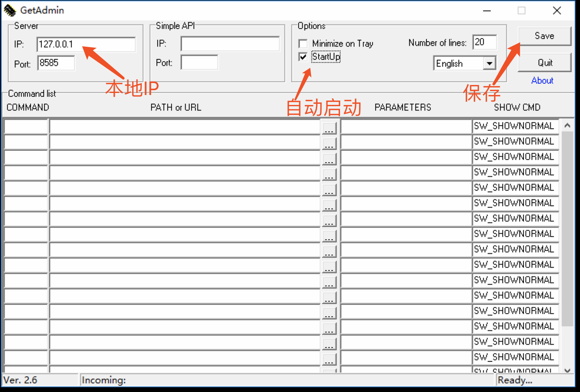Click the third row's ellipsis browse button
The image size is (580, 392).
click(x=329, y=158)
